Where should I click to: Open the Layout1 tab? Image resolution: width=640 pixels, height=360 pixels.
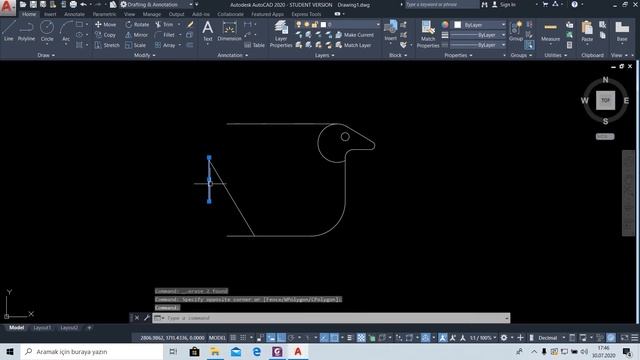click(x=42, y=327)
